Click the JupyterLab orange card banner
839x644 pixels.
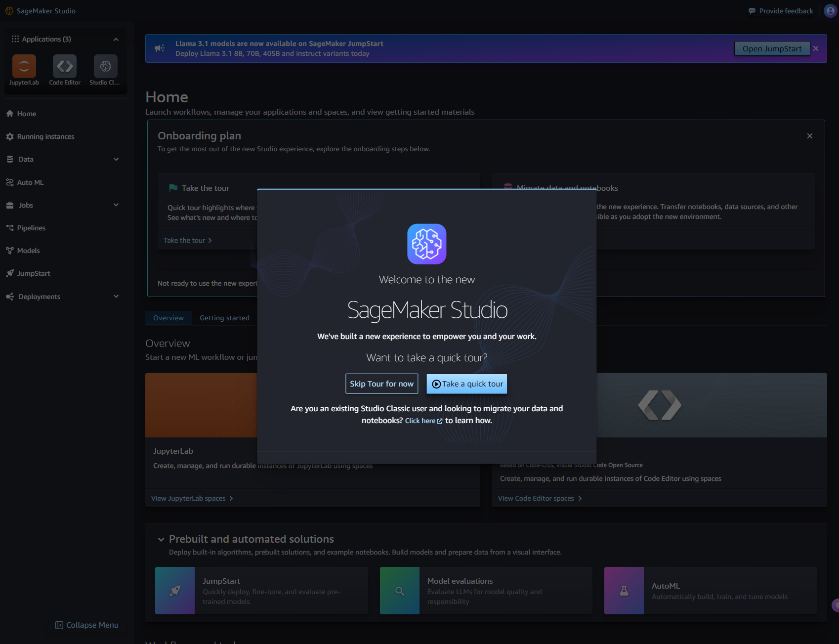[201, 405]
